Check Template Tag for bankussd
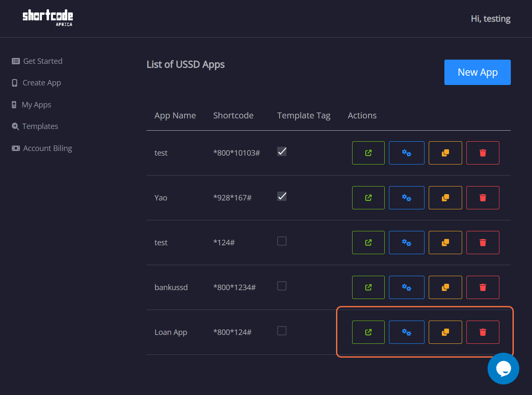 point(282,286)
